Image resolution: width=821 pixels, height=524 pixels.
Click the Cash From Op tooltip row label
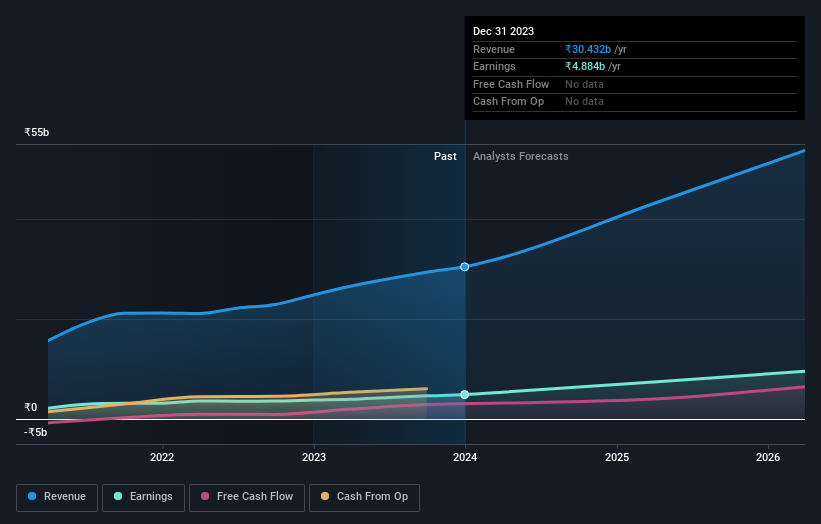[508, 102]
